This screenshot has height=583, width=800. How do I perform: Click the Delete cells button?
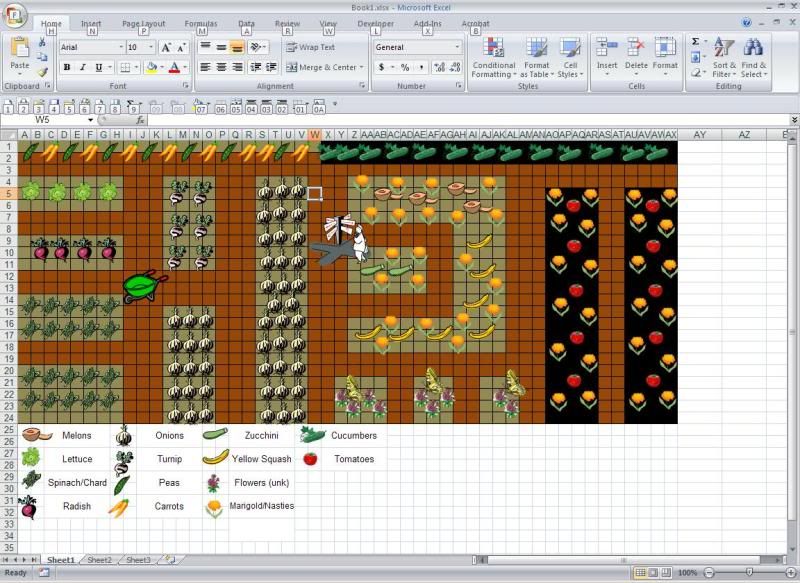point(636,57)
